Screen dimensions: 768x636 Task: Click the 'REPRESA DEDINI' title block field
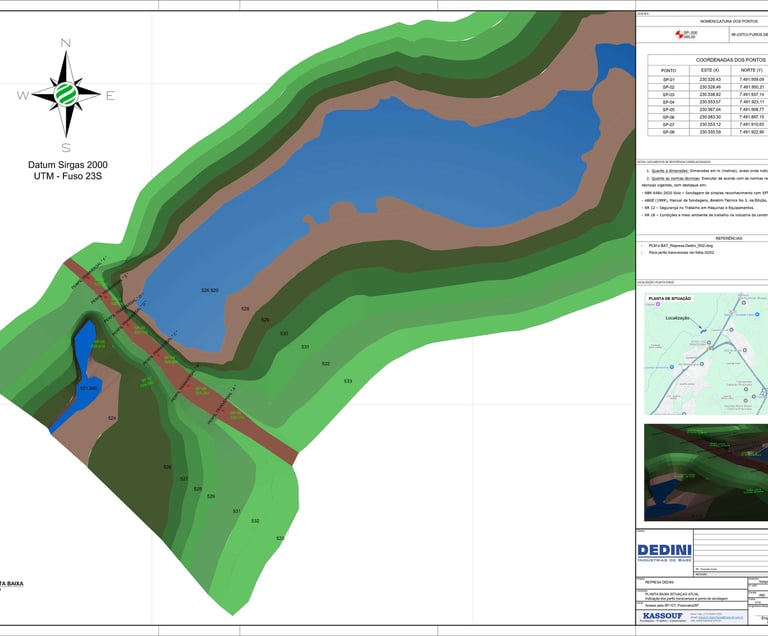pyautogui.click(x=691, y=582)
